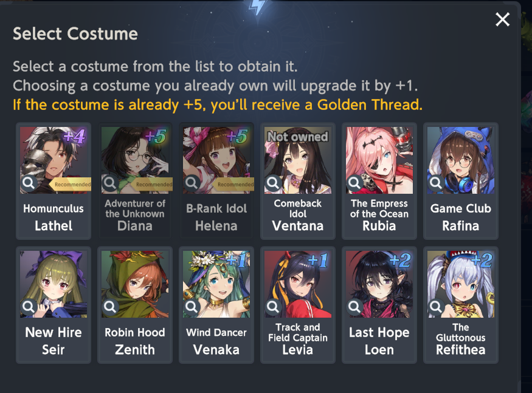Open magnifier preview on Diana's costume

click(x=110, y=183)
